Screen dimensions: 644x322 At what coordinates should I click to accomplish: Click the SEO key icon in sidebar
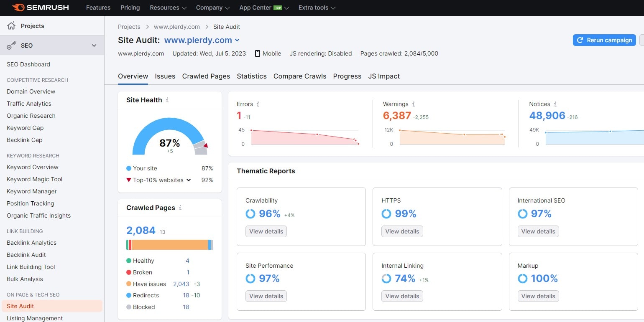pos(11,46)
